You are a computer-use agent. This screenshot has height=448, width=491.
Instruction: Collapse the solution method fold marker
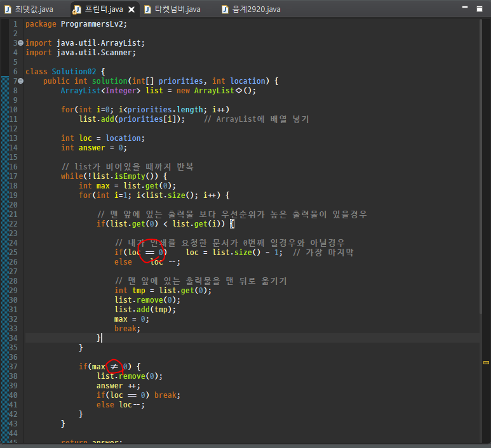pos(21,81)
